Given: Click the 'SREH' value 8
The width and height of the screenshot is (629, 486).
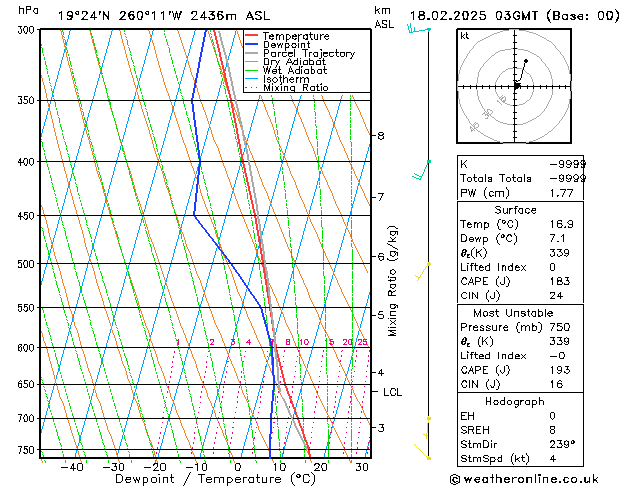Looking at the screenshot, I should click(553, 430).
